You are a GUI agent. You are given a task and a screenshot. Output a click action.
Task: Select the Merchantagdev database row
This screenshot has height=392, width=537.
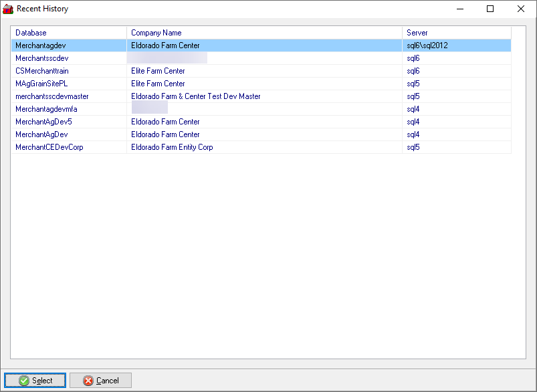tap(41, 45)
